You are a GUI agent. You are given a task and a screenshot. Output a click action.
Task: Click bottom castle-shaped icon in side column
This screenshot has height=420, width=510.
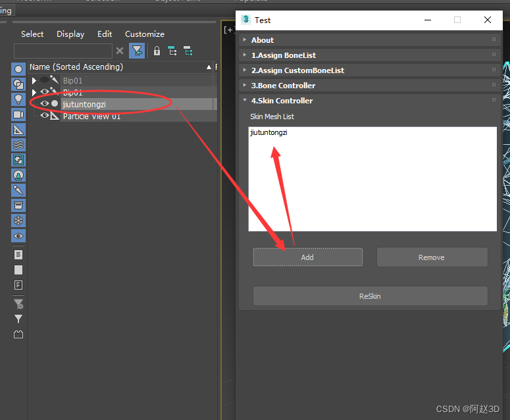18,334
